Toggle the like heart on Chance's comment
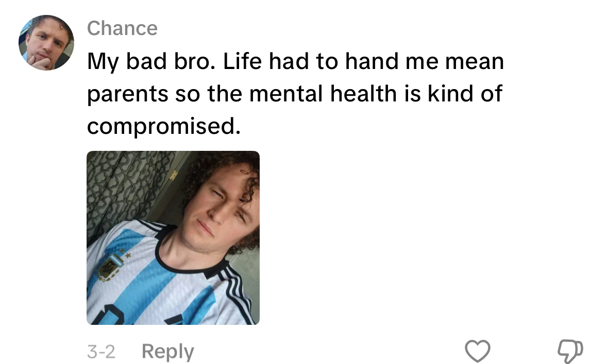 (478, 351)
